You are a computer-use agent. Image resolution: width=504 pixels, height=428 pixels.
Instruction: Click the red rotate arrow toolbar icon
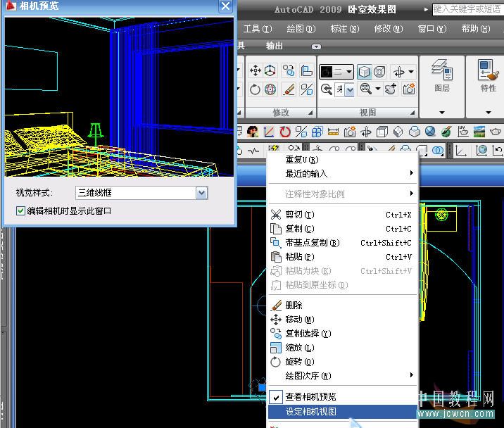pyautogui.click(x=285, y=132)
